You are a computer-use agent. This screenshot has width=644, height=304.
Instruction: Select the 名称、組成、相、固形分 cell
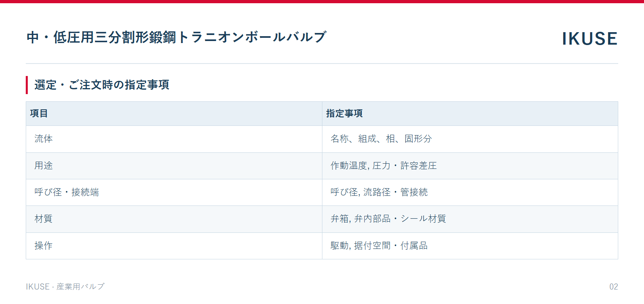(470, 139)
